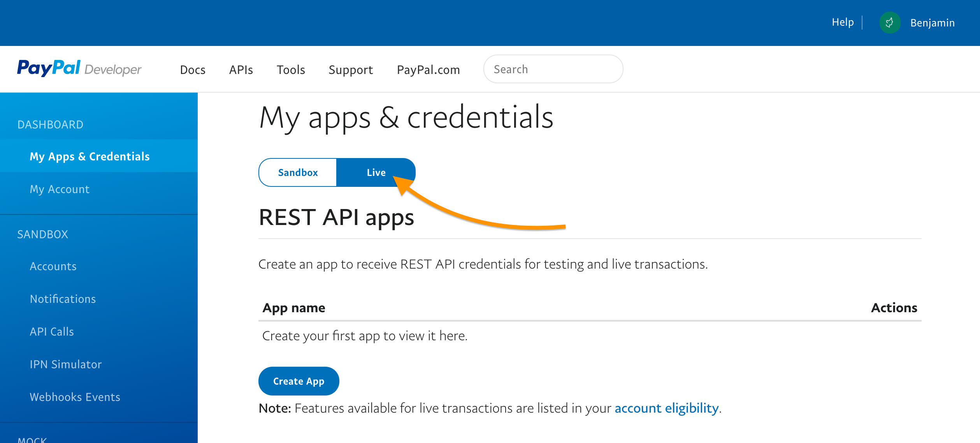This screenshot has width=980, height=443.
Task: Open Webhooks Events sidebar item
Action: point(75,397)
